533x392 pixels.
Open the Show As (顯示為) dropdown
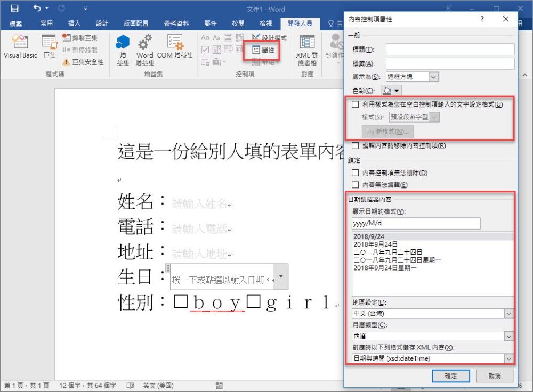coord(433,77)
